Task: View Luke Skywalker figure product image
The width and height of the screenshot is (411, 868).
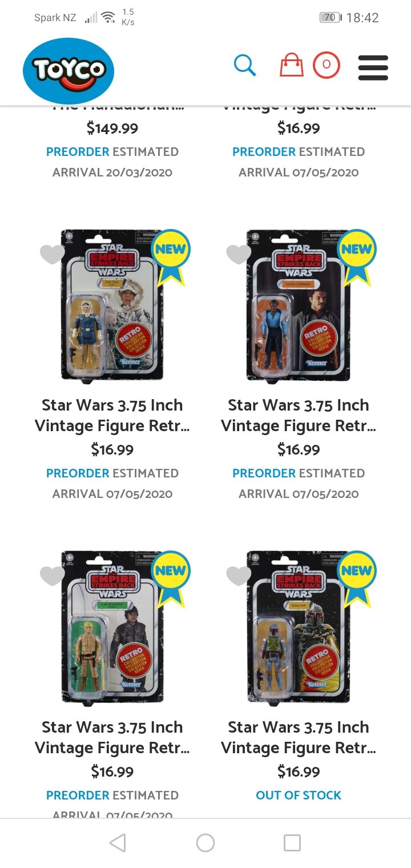Action: (x=112, y=626)
